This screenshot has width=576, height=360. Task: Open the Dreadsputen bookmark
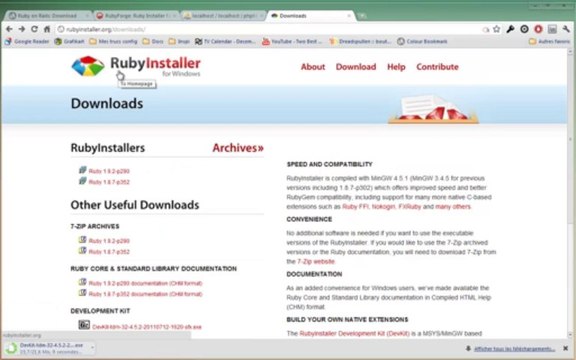click(360, 42)
